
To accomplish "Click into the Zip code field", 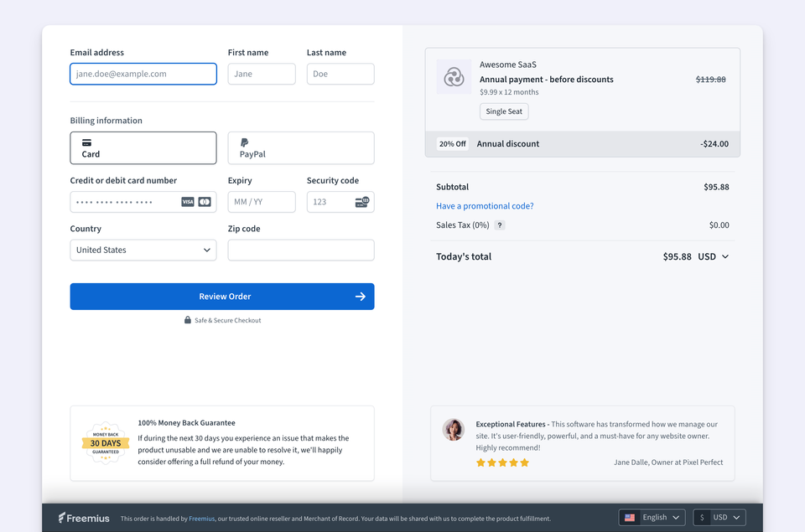I will 300,250.
